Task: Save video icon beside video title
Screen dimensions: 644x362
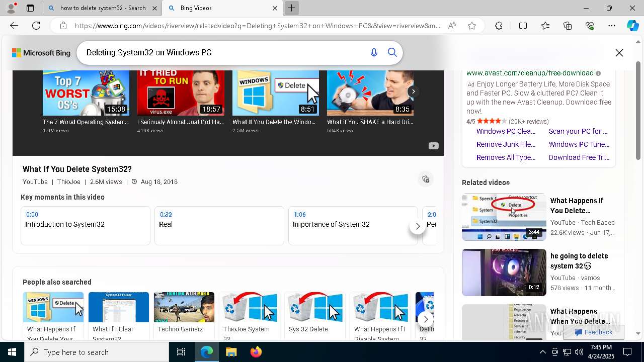Action: click(426, 179)
